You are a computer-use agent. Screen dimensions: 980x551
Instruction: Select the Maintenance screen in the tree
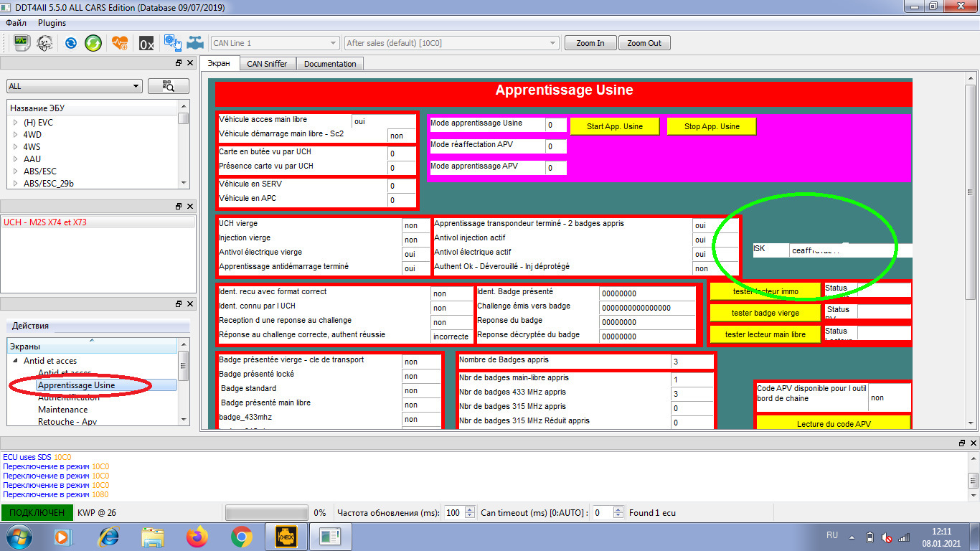click(63, 410)
